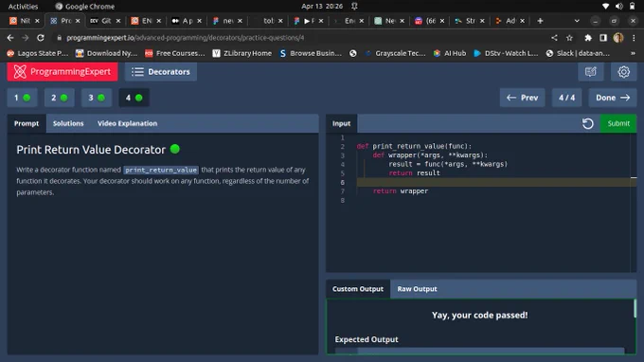Open a new browser tab
Image resolution: width=644 pixels, height=362 pixels.
click(540, 21)
